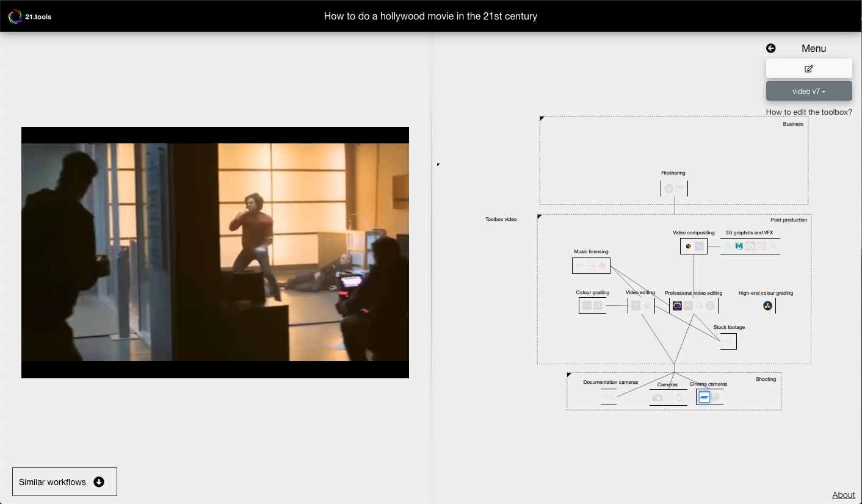Screen dimensions: 862x504
Task: Select the smartphone icon in Cameras
Action: point(679,398)
